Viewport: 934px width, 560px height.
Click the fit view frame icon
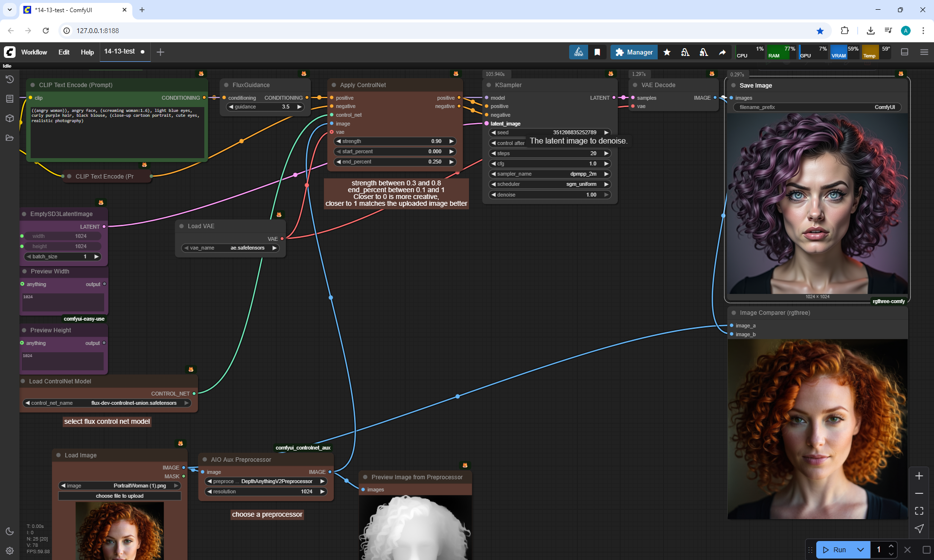919,511
